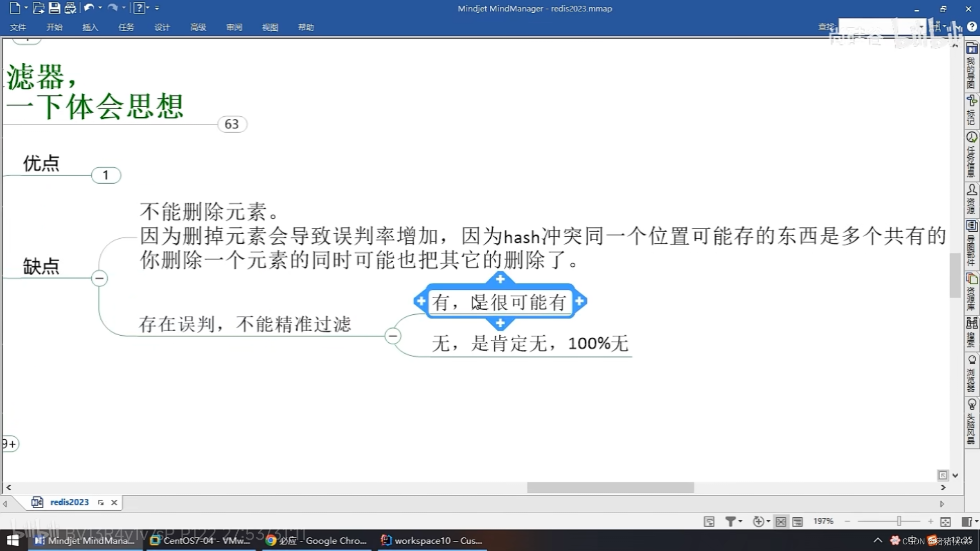Image resolution: width=980 pixels, height=551 pixels.
Task: Expand the undo history dropdown
Action: click(x=100, y=8)
